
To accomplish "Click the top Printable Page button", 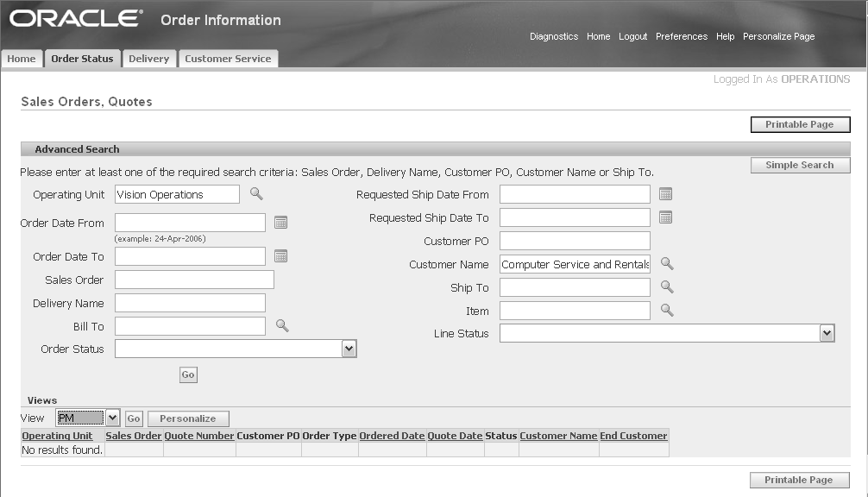I will (x=800, y=124).
